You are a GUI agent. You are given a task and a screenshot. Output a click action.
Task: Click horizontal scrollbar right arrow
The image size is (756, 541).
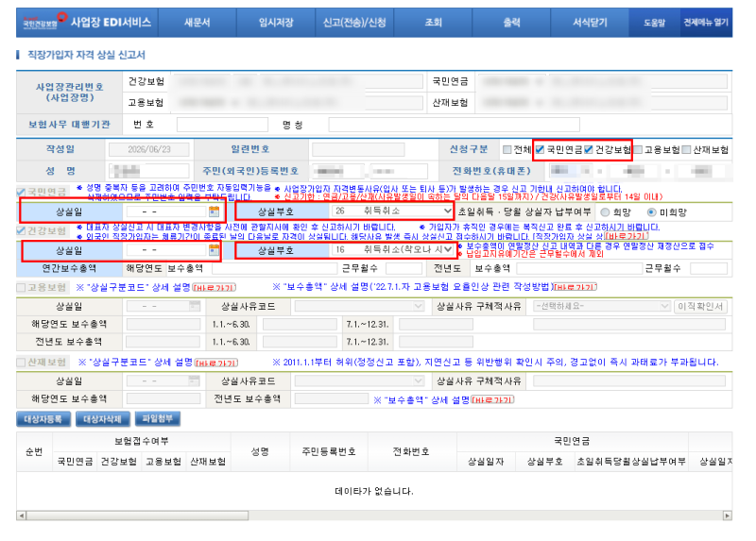pos(728,516)
